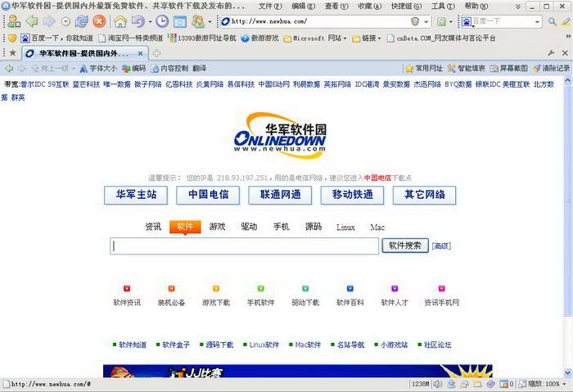The image size is (573, 392).
Task: Click the 中国电信 button
Action: (208, 195)
